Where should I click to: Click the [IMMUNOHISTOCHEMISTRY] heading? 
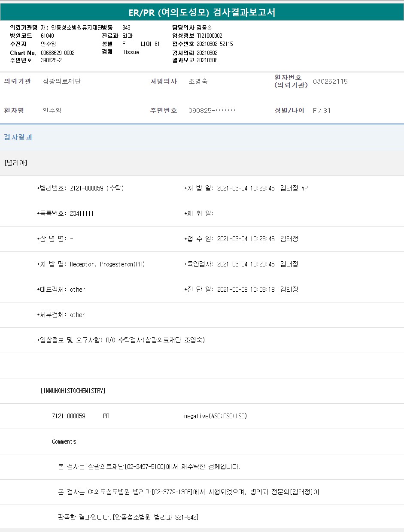point(73,391)
